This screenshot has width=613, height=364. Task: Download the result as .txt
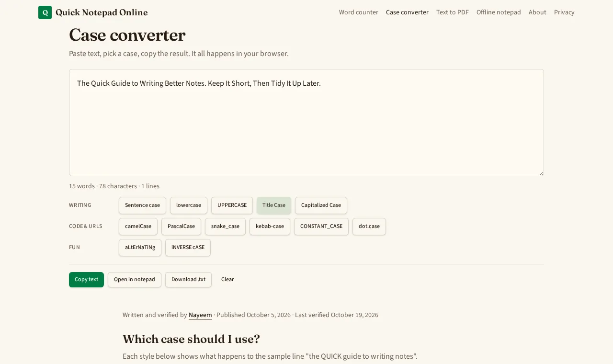point(188,280)
